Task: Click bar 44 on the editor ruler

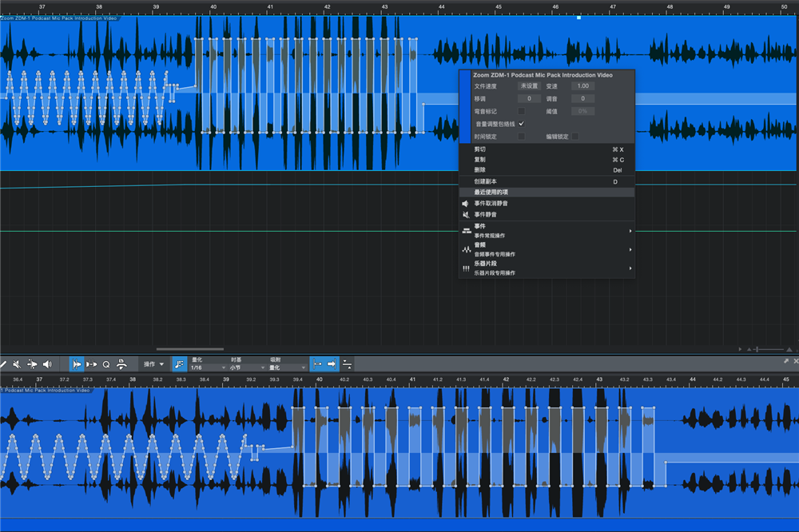Action: [x=693, y=379]
